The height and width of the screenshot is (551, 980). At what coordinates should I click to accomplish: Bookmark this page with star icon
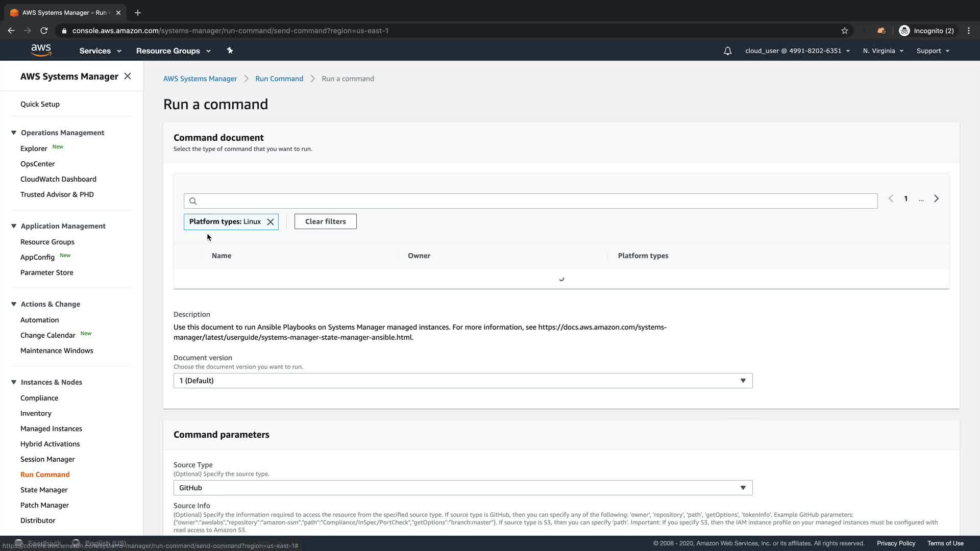(845, 31)
